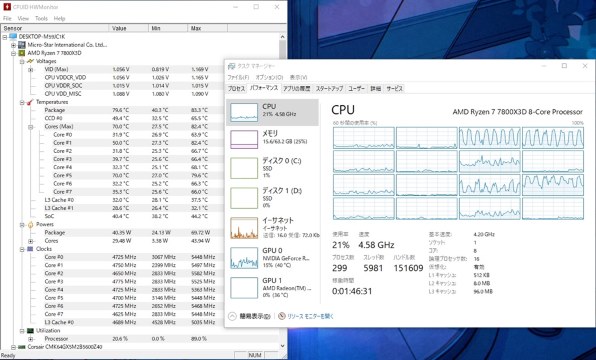596x360 pixels.
Task: Click the resource monitor icon in Task Manager
Action: click(282, 316)
